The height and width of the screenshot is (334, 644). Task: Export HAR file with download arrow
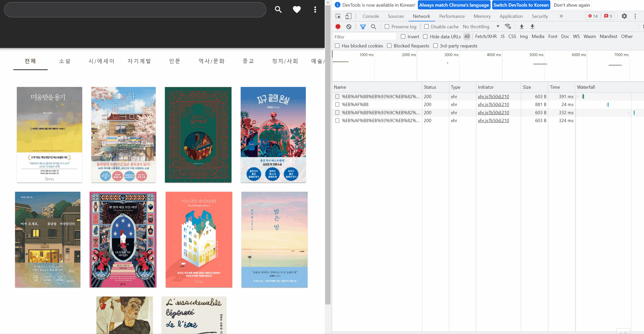click(x=532, y=27)
